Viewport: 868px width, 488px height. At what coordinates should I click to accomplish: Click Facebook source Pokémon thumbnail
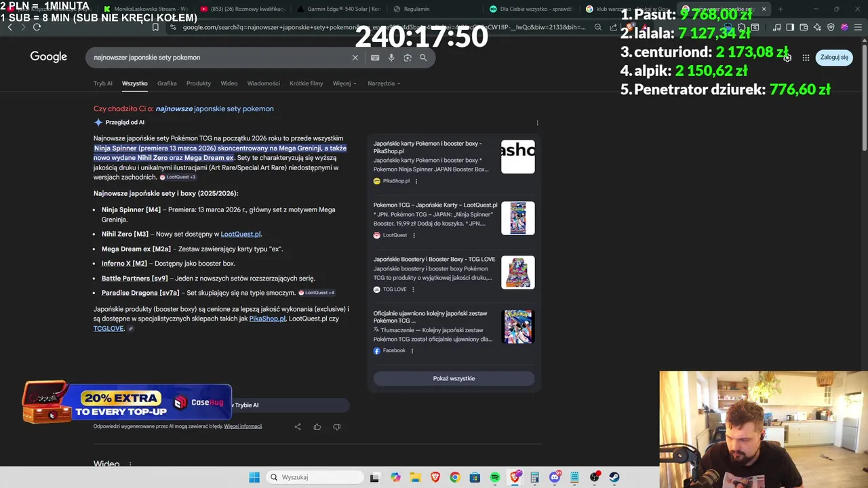518,327
